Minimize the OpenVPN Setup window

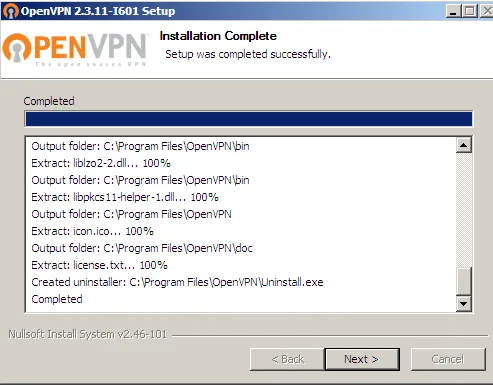[453, 11]
